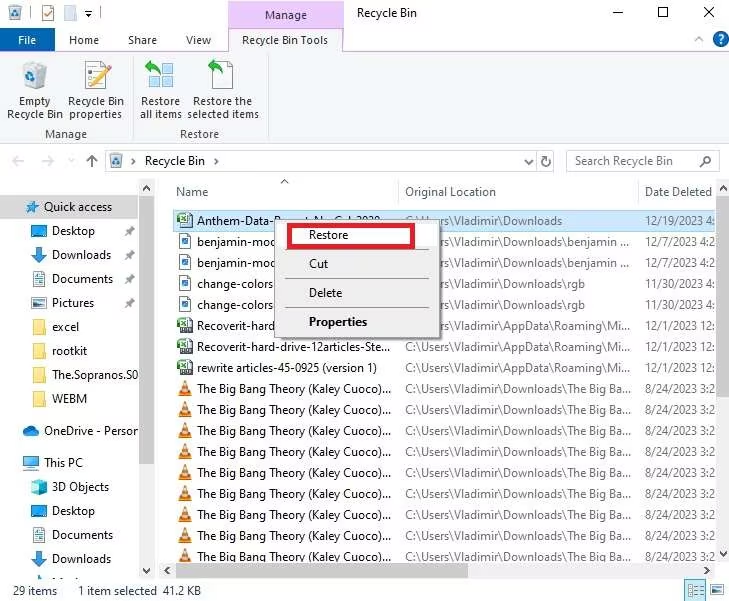Open the address bar history dropdown
The image size is (729, 601).
pos(527,161)
